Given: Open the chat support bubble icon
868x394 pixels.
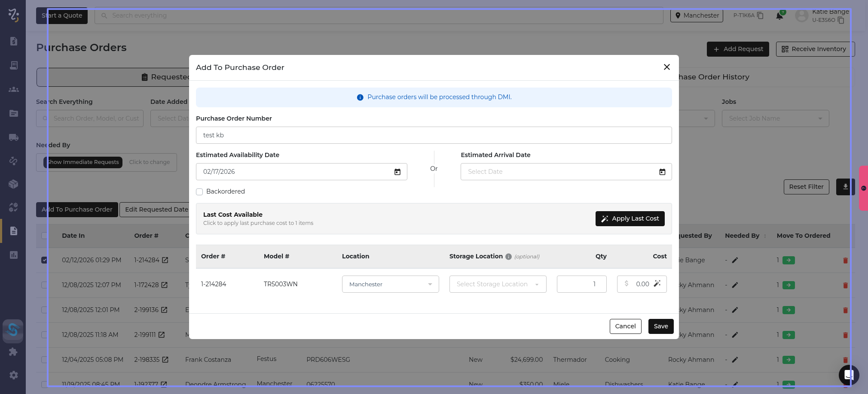Looking at the screenshot, I should pos(849,375).
